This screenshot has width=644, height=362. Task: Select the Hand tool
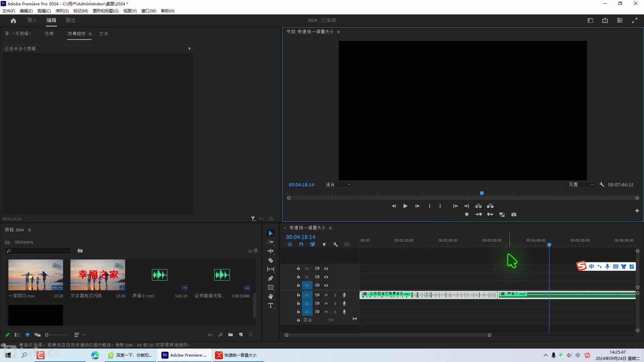[271, 296]
